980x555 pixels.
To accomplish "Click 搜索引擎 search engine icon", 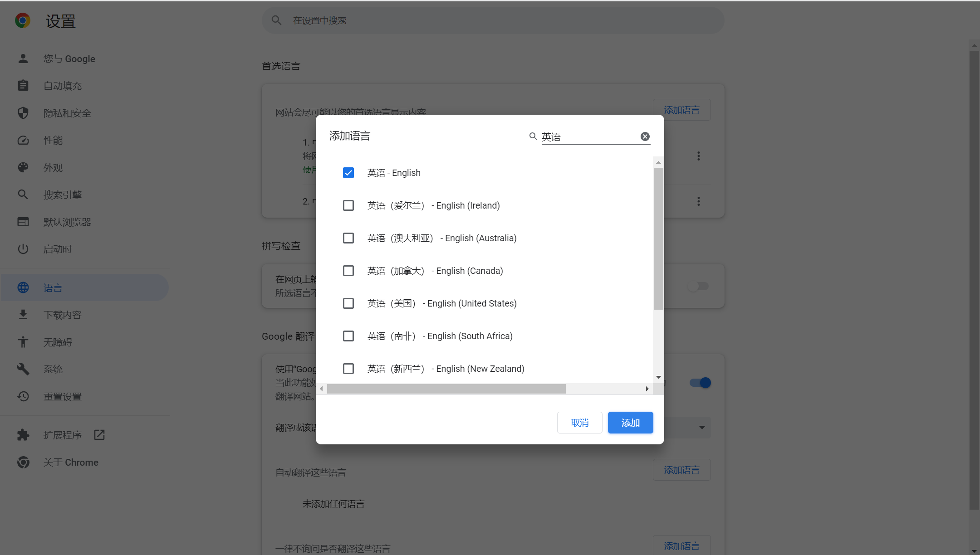I will pos(24,195).
